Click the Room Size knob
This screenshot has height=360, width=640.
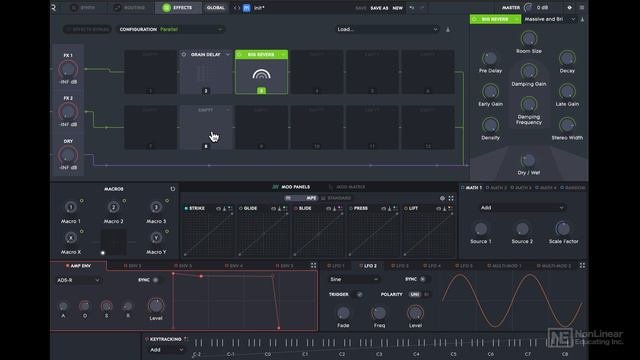click(x=529, y=39)
